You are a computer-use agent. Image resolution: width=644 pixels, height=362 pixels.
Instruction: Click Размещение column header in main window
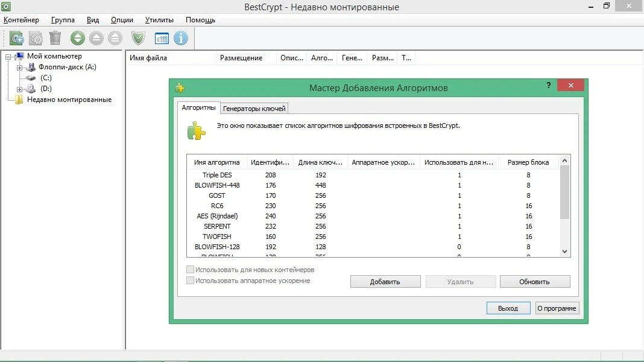(247, 58)
